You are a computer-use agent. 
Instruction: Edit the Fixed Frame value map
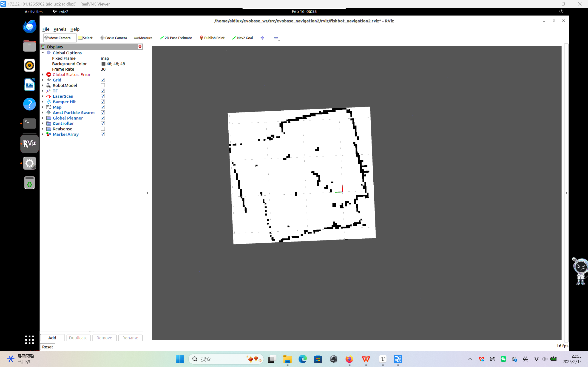[105, 58]
